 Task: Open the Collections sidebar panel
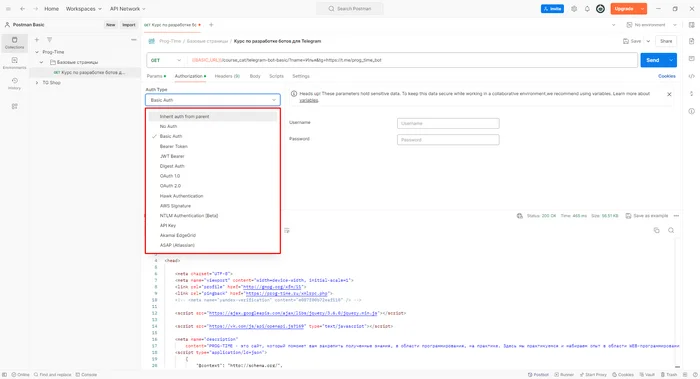tap(14, 43)
